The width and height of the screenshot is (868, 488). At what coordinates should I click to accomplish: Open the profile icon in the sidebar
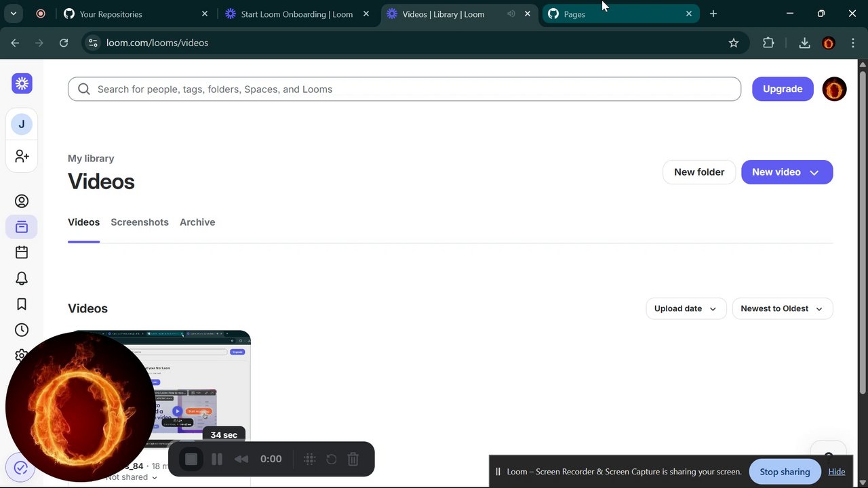point(22,201)
